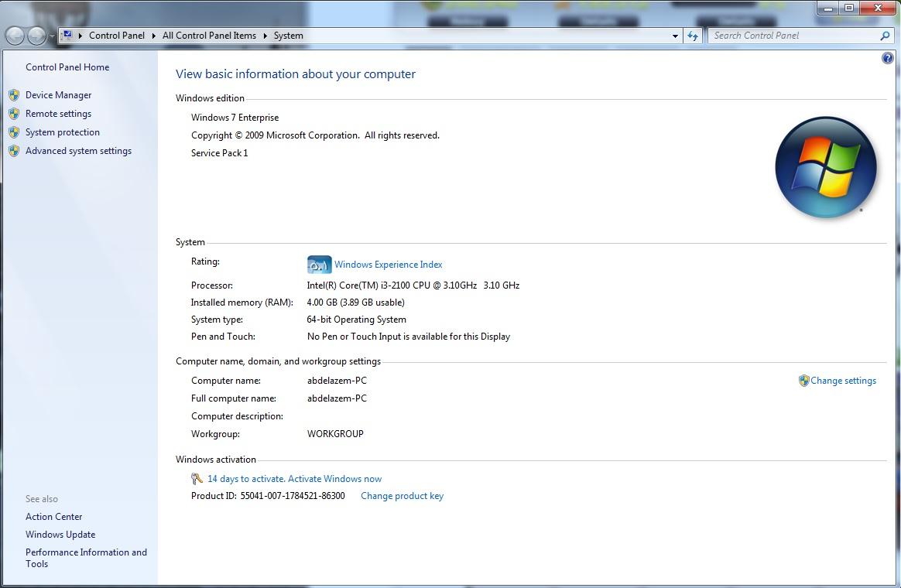Image resolution: width=901 pixels, height=588 pixels.
Task: Click the Copyright 2009 Microsoft Corporation text
Action: point(315,135)
